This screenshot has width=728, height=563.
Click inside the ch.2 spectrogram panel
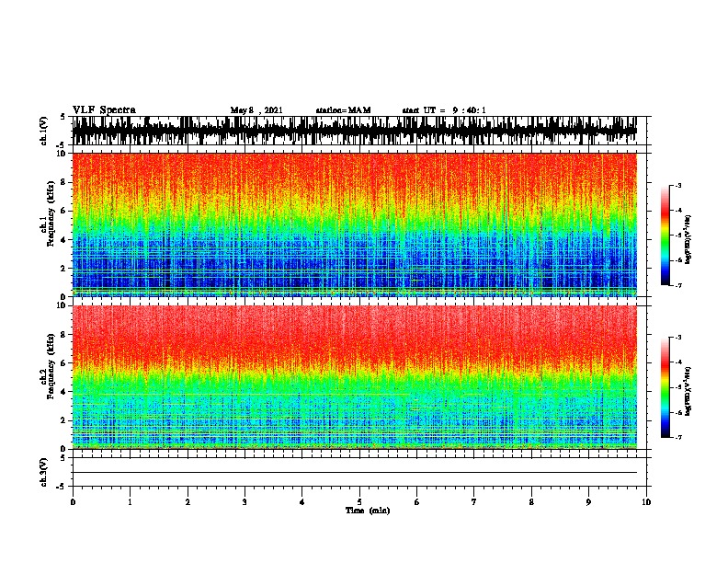tap(355, 377)
